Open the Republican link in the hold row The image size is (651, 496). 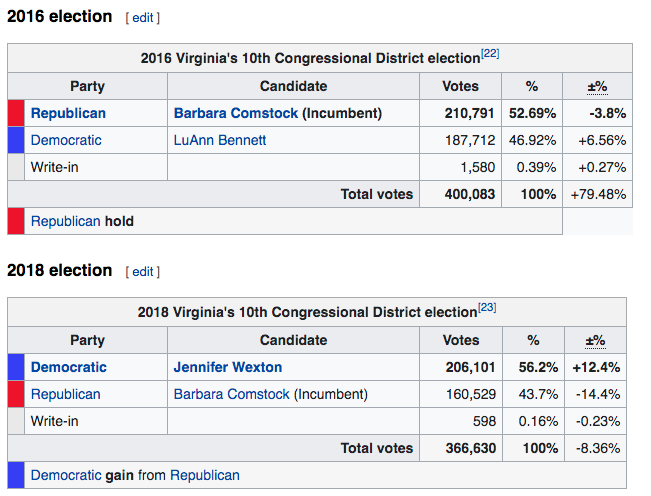(x=66, y=221)
